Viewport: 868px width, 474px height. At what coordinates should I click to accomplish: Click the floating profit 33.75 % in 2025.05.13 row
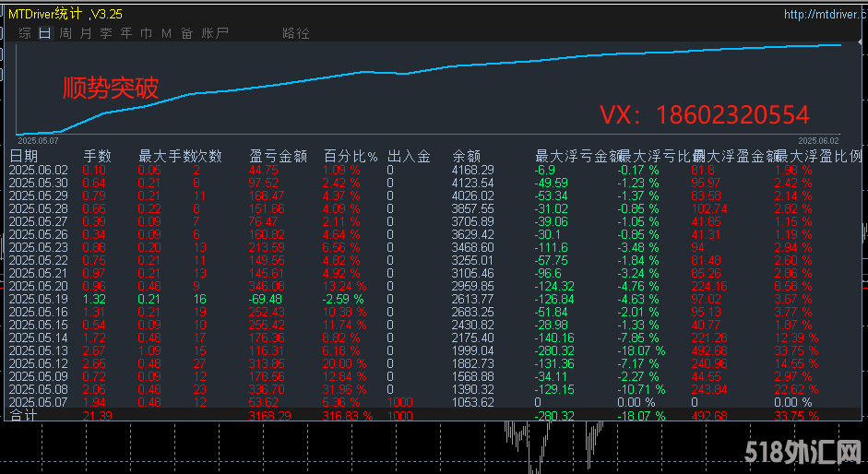(796, 350)
